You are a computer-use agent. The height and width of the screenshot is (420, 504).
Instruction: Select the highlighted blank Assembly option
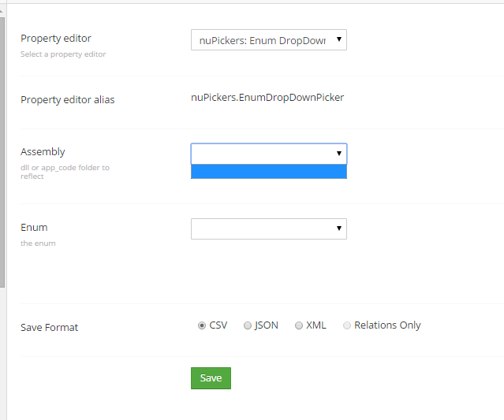click(x=269, y=171)
